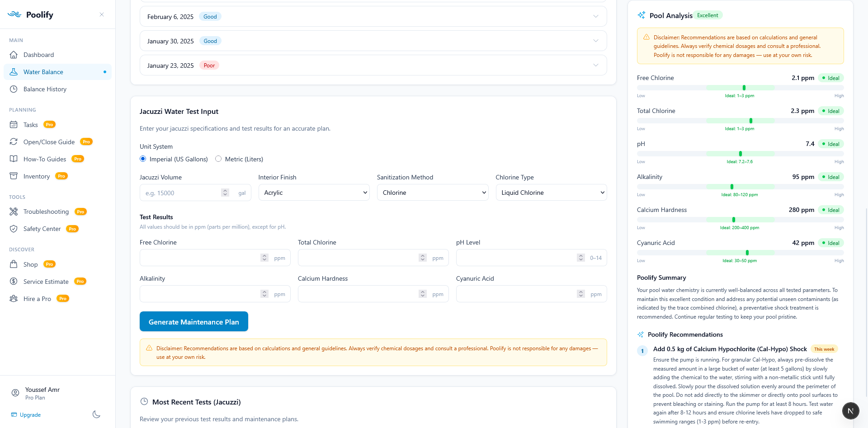Click the Total Chlorine input field
The image size is (868, 428).
pos(373,258)
